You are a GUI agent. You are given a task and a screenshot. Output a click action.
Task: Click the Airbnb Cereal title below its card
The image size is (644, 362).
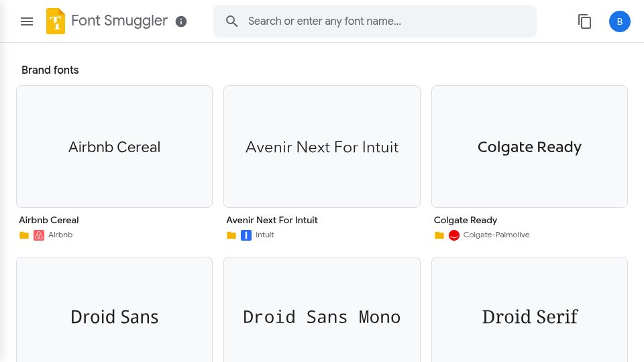click(49, 220)
